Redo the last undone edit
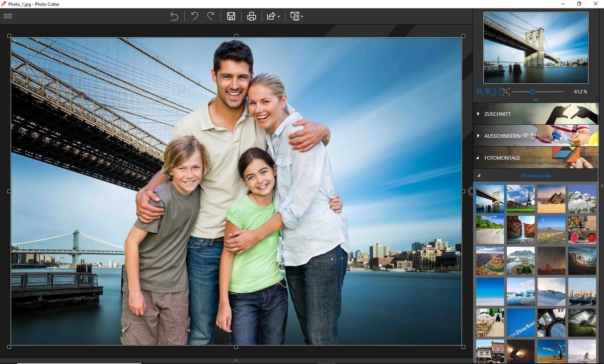 coord(211,16)
